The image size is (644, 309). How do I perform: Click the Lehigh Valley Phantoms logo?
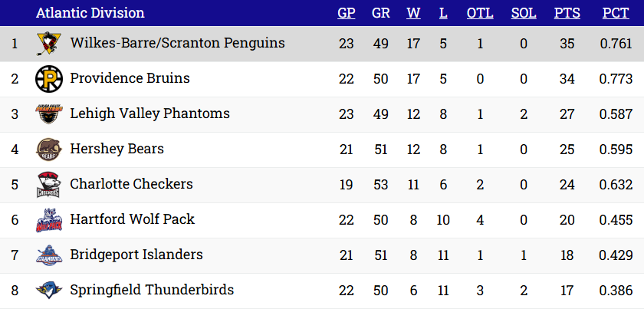tap(48, 114)
